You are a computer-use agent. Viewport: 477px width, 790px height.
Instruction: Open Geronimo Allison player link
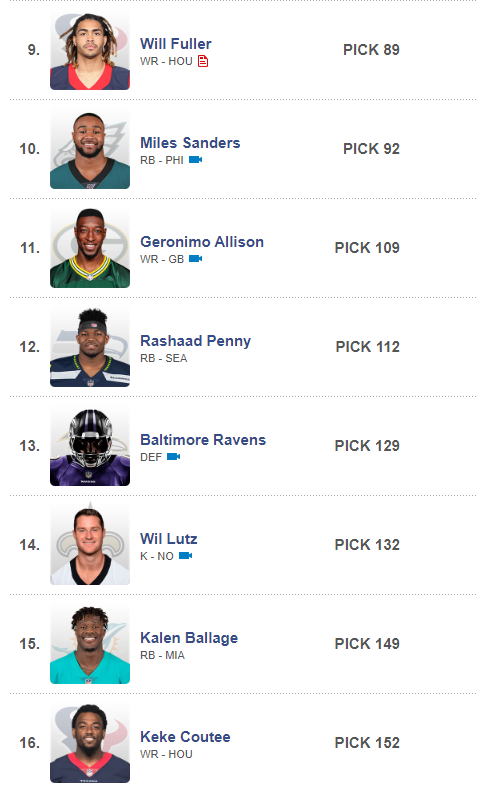pyautogui.click(x=202, y=242)
